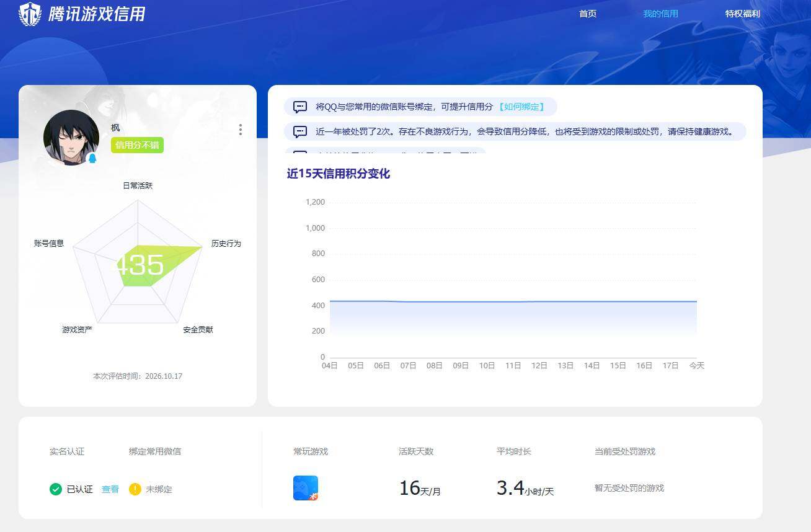Open the frequently played game icon
This screenshot has height=532, width=811.
[x=306, y=488]
